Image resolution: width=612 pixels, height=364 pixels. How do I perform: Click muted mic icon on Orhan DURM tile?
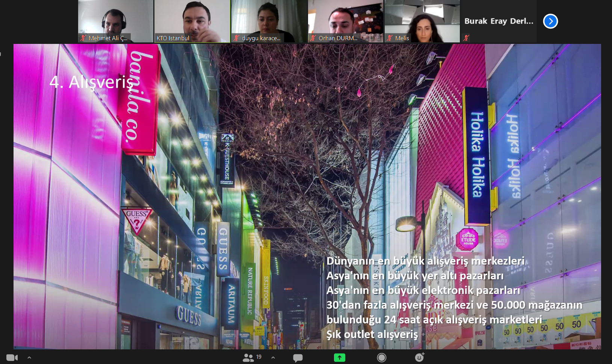313,38
